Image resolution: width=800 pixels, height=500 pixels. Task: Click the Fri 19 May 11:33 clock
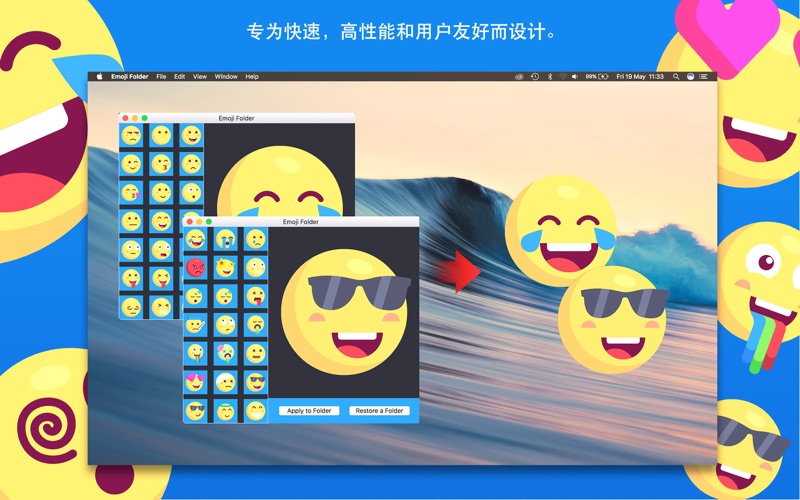(x=640, y=77)
